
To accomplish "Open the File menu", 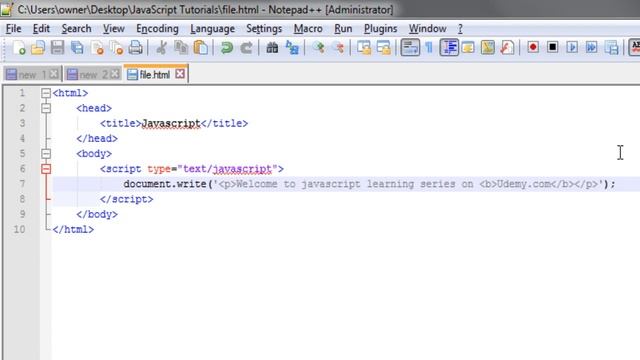I will click(13, 29).
